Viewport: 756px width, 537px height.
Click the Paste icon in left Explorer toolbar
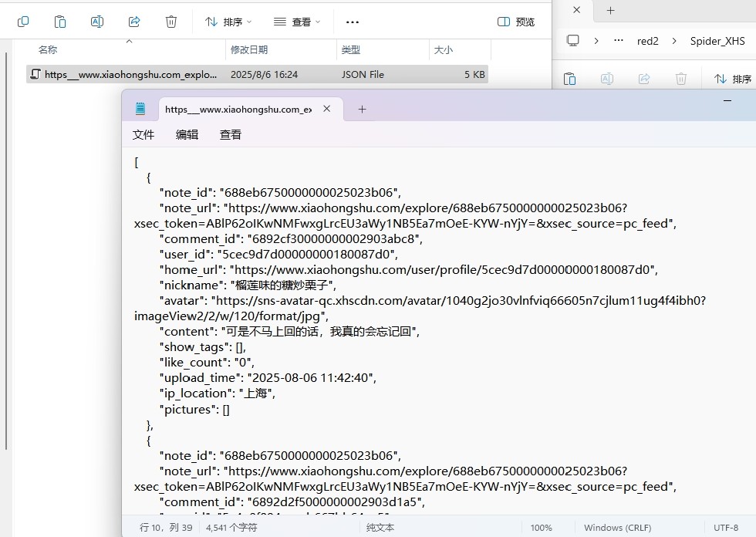[60, 22]
